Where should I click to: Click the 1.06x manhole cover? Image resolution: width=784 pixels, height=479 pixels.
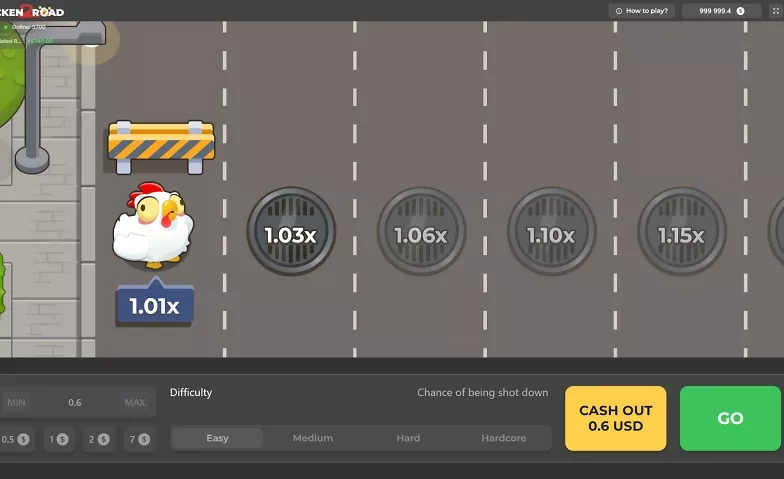[420, 233]
